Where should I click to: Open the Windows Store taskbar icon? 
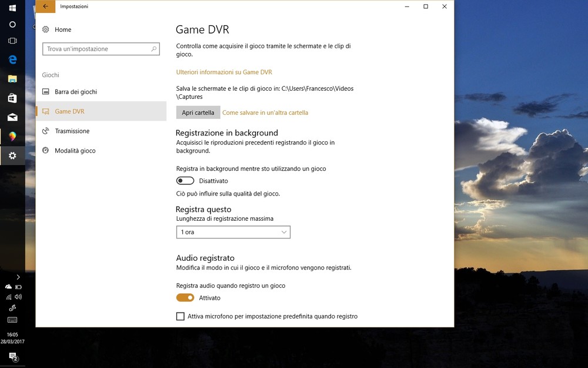12,98
